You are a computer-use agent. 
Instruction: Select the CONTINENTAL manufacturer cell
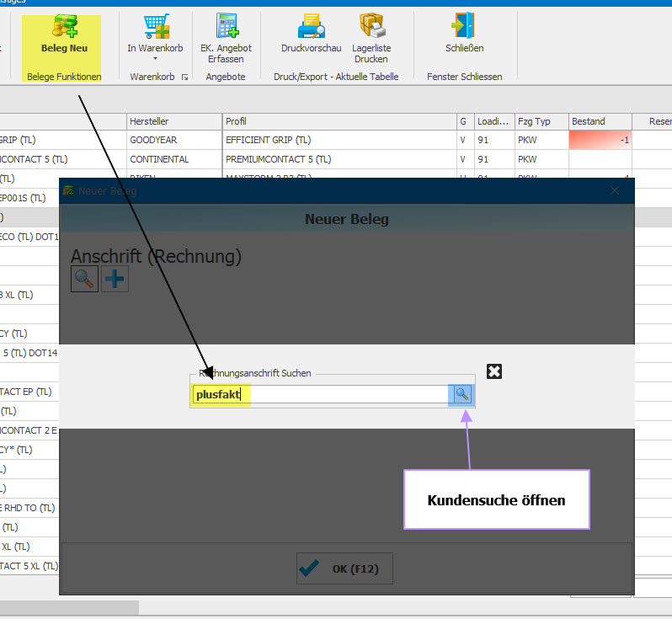pos(173,159)
